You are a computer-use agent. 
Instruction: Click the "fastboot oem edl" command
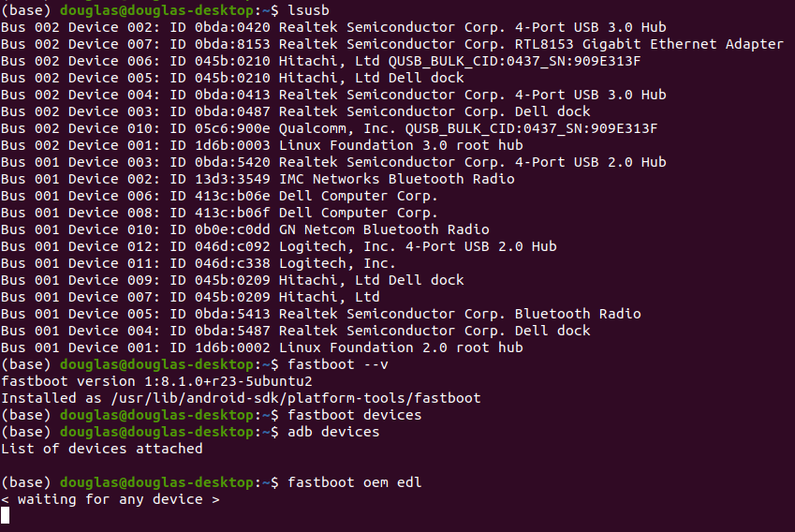(x=355, y=482)
